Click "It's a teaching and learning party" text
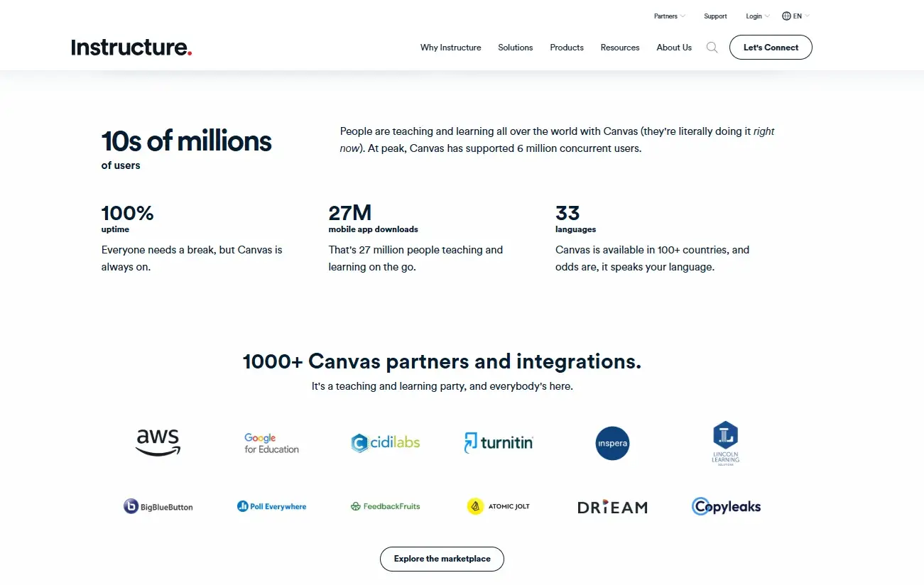This screenshot has width=924, height=585. [442, 386]
